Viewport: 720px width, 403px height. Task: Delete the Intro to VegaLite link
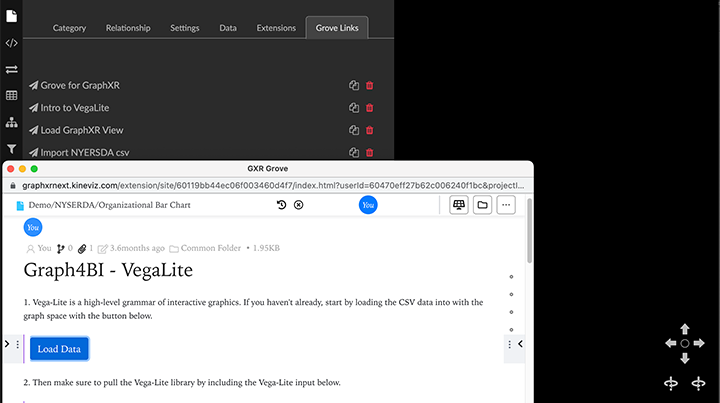pos(370,108)
